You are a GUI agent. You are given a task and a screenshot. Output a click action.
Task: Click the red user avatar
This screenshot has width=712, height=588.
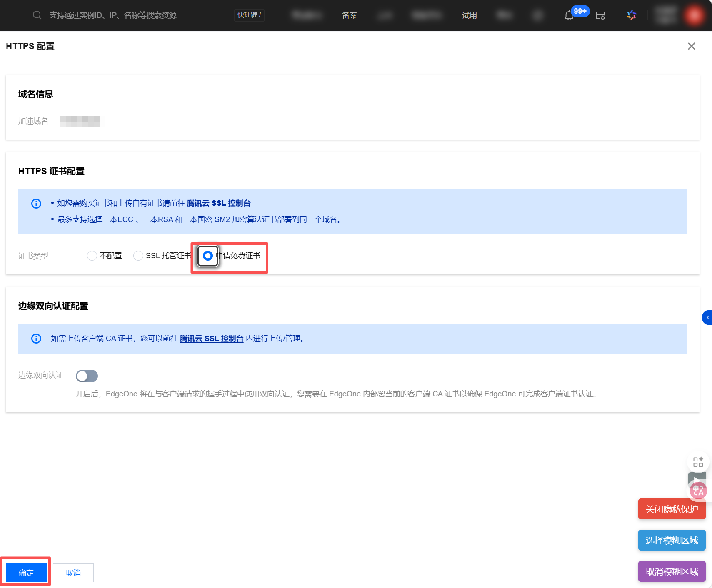coord(694,15)
